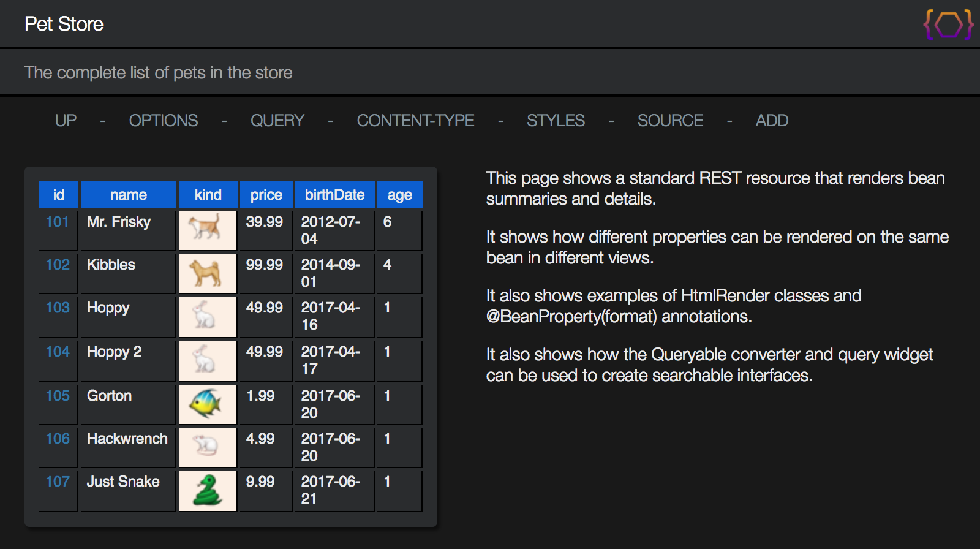Click the mouse icon for Hackwrench
The image size is (980, 549).
click(x=208, y=447)
